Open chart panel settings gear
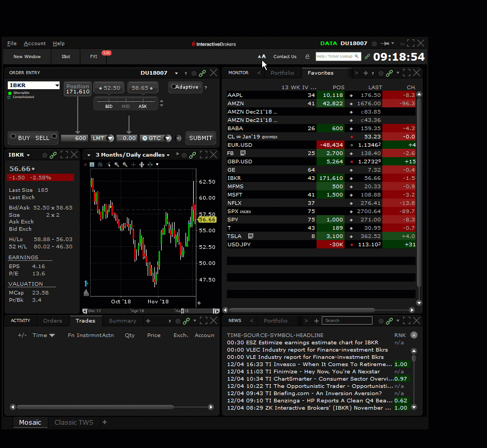Image resolution: width=487 pixels, height=448 pixels. (x=184, y=155)
